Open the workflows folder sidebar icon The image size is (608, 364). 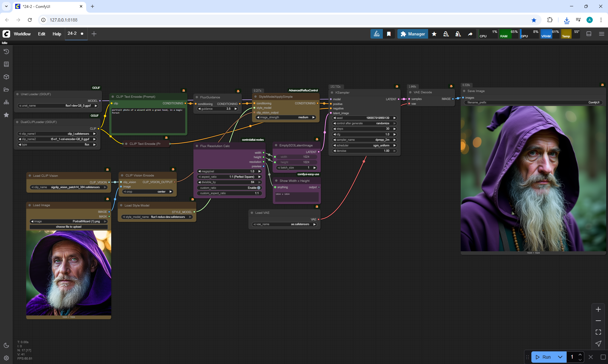click(x=6, y=89)
